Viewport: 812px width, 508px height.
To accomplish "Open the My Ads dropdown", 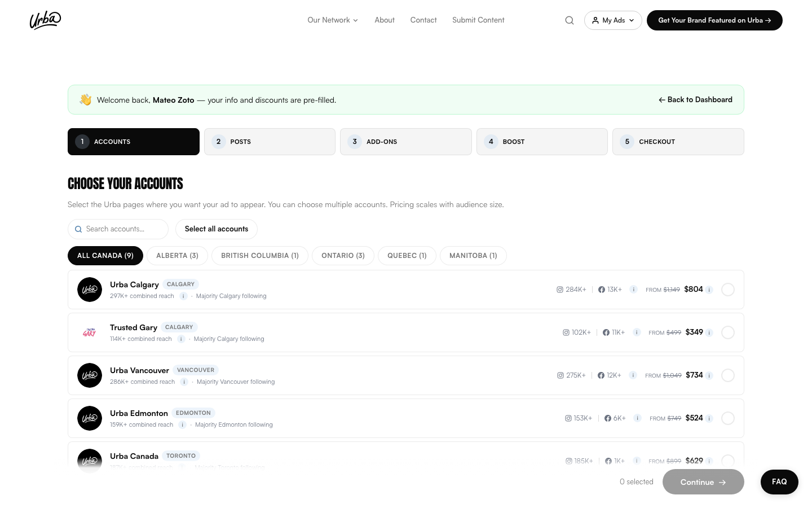I will 613,20.
